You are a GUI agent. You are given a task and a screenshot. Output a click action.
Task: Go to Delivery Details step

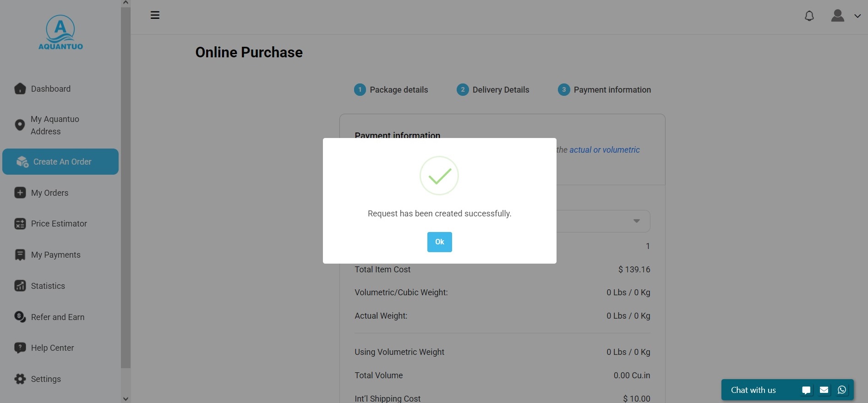(501, 90)
